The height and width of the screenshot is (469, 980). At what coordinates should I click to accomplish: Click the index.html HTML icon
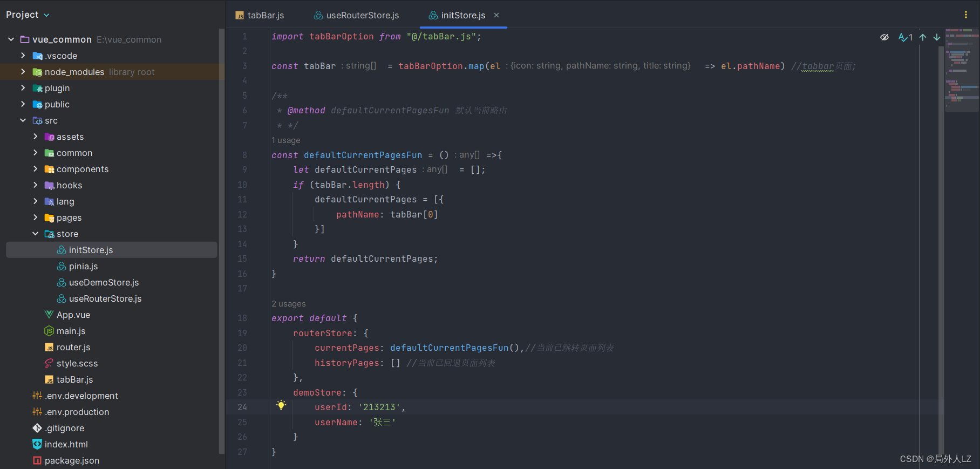[37, 444]
